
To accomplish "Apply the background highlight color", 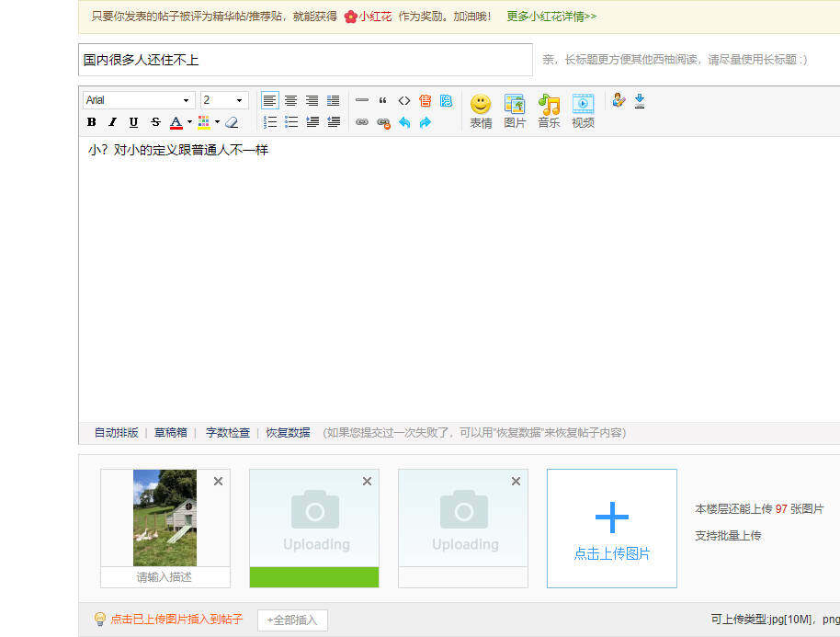I will 204,122.
